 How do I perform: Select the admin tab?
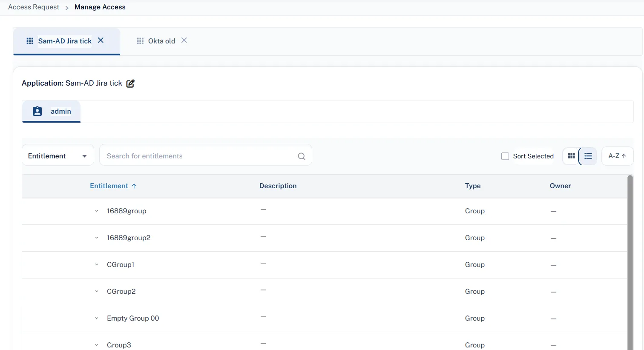coord(51,112)
